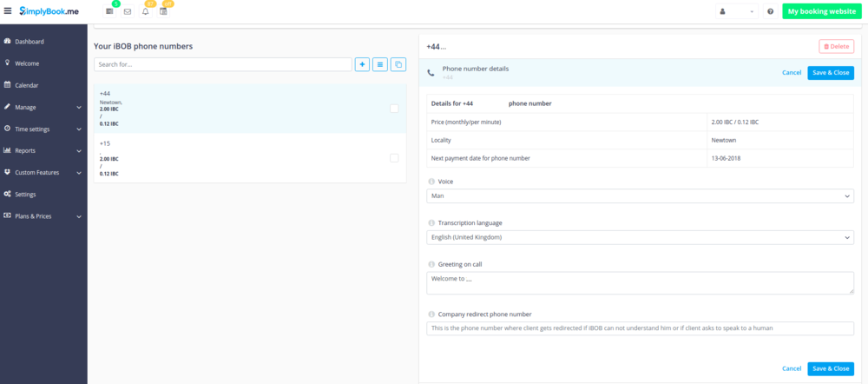The image size is (868, 384).
Task: Open the Transcription language dropdown
Action: click(640, 237)
